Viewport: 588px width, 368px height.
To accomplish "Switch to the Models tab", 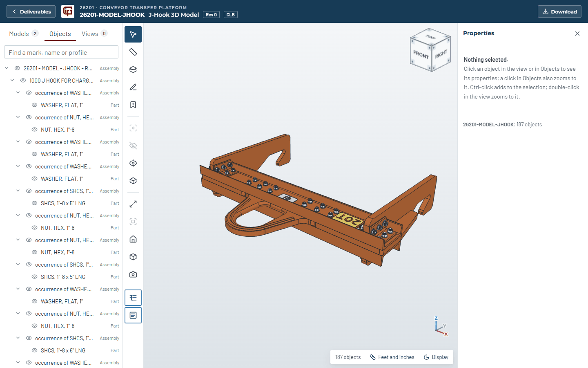I will click(24, 34).
